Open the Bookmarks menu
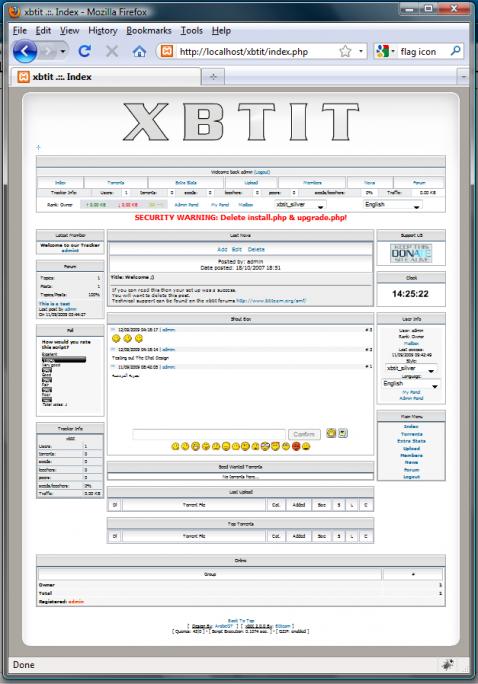Screen dimensions: 478x684 149,31
